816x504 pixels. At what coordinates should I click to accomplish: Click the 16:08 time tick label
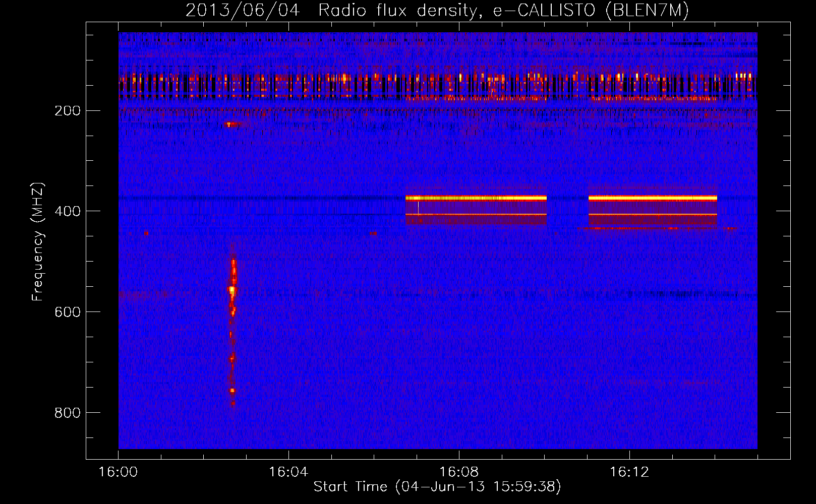pyautogui.click(x=459, y=472)
